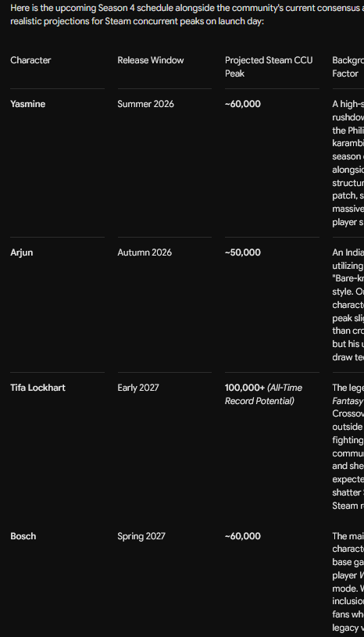
Task: Select the Tifa Lockhart character cell
Action: click(x=37, y=388)
